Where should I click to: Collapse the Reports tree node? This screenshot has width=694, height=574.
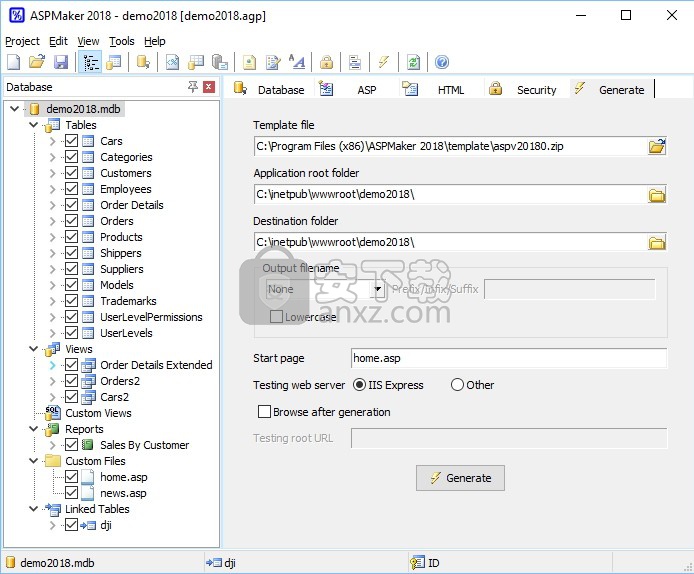click(34, 429)
